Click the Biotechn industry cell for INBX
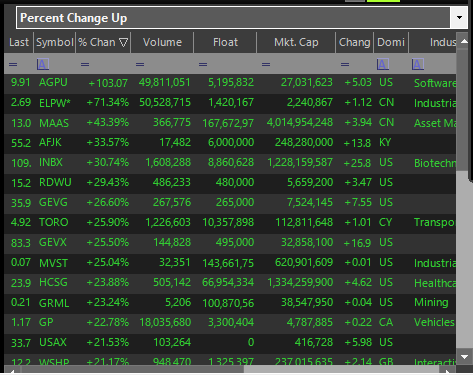473x375 pixels. (x=435, y=163)
